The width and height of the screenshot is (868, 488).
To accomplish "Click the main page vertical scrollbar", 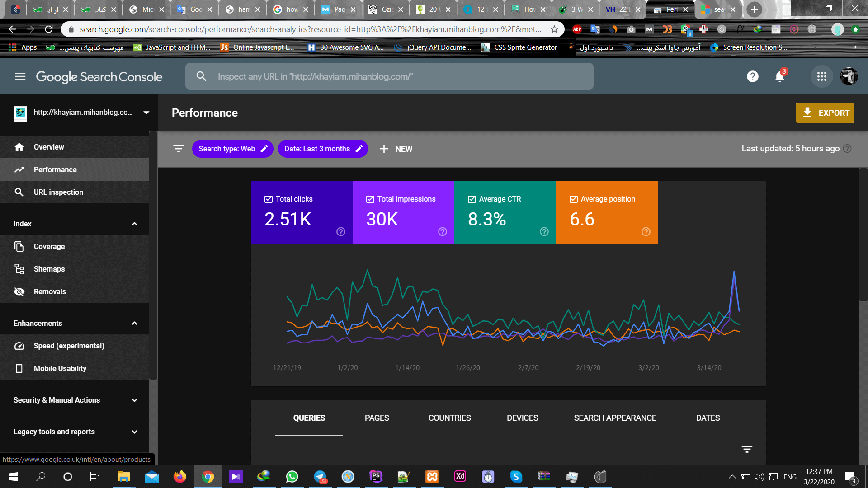I will tap(863, 235).
